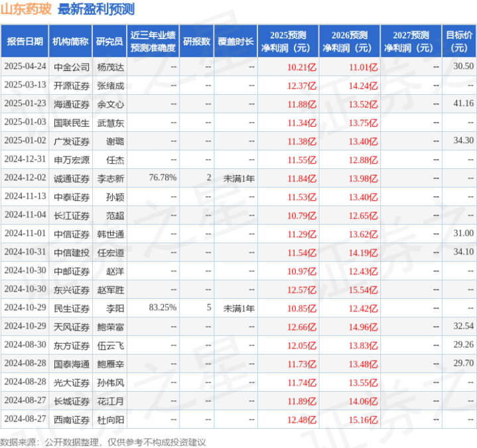Click the 近三年业绩预测准确度 header
This screenshot has width=477, height=448.
click(x=153, y=41)
